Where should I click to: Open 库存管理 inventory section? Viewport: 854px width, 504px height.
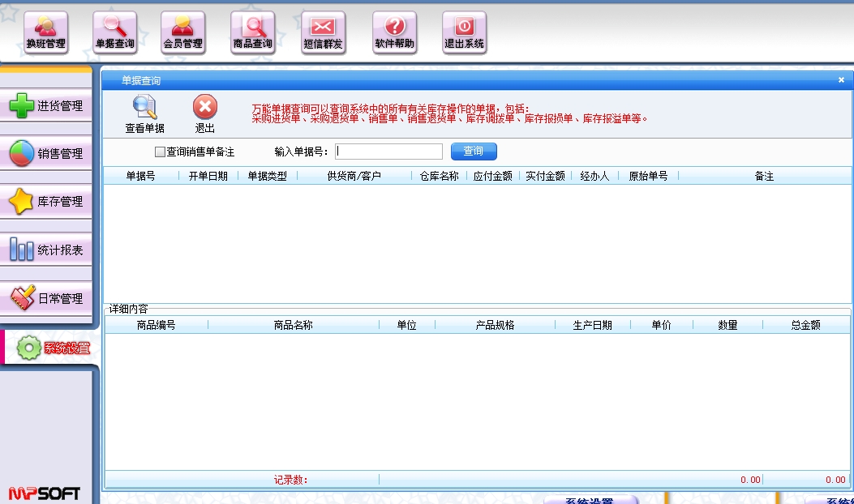(x=46, y=202)
